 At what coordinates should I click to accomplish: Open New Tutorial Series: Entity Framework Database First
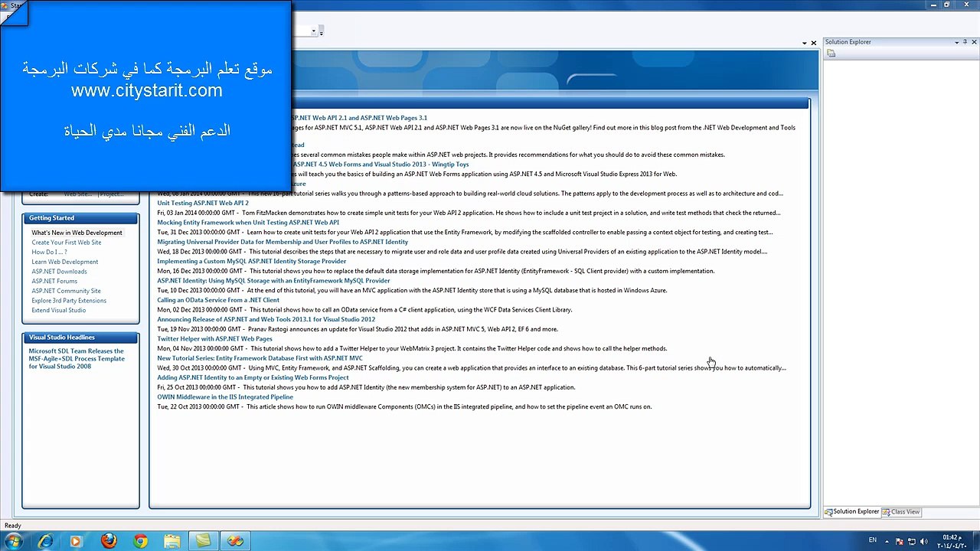pos(260,358)
